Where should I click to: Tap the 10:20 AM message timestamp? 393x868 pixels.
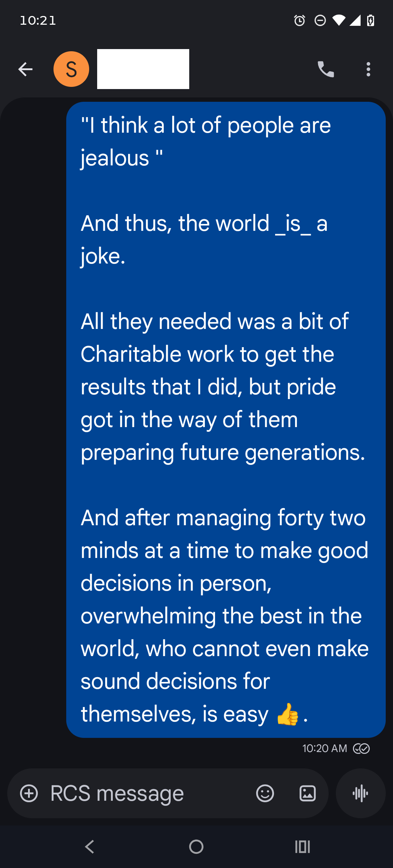[325, 748]
